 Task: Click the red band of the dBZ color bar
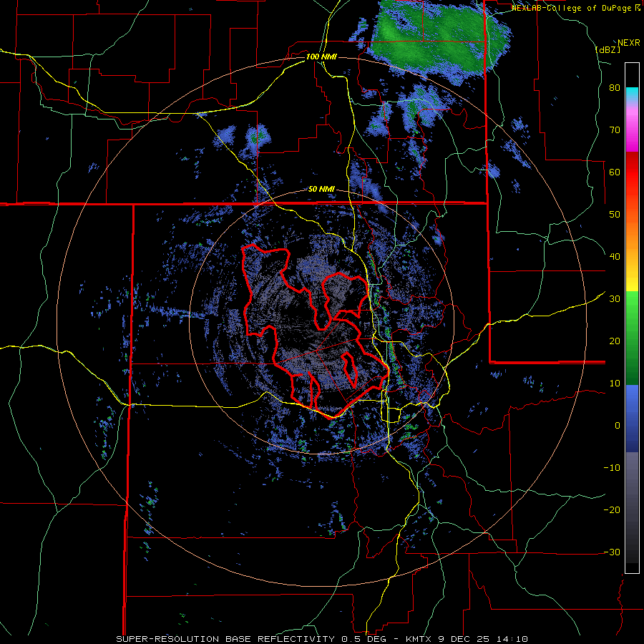[632, 168]
